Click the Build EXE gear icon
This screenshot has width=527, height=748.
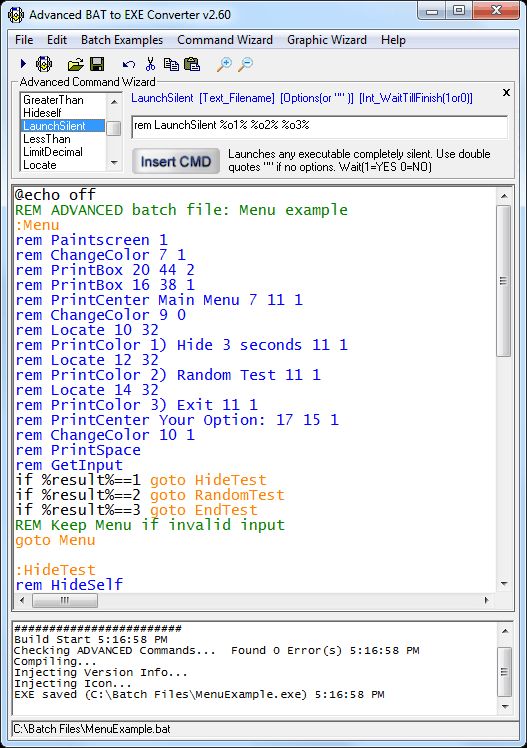(x=44, y=63)
